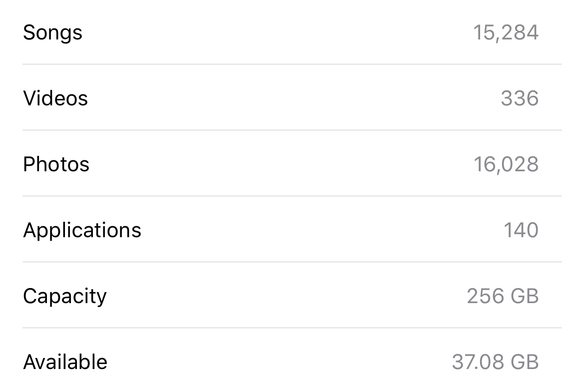Click the divider between Capacity and Available

click(292, 328)
